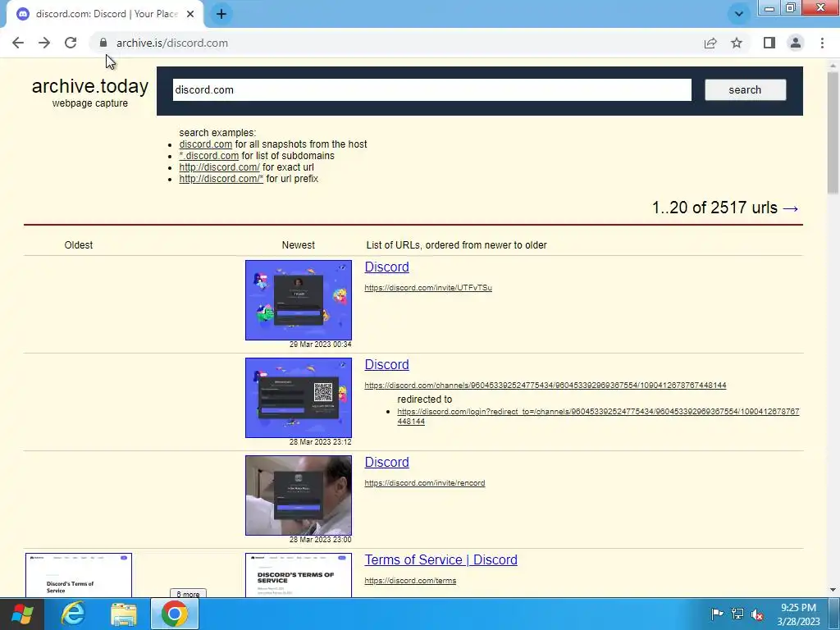Open the Chrome profile avatar menu
Screen dimensions: 840x630
(x=796, y=43)
